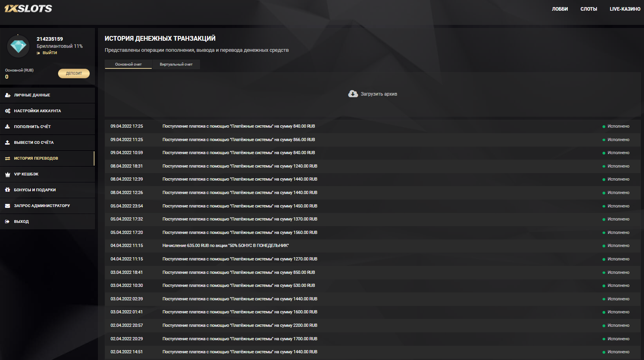Viewport: 644px width, 360px height.
Task: Click the Выйти link under username
Action: [x=50, y=53]
